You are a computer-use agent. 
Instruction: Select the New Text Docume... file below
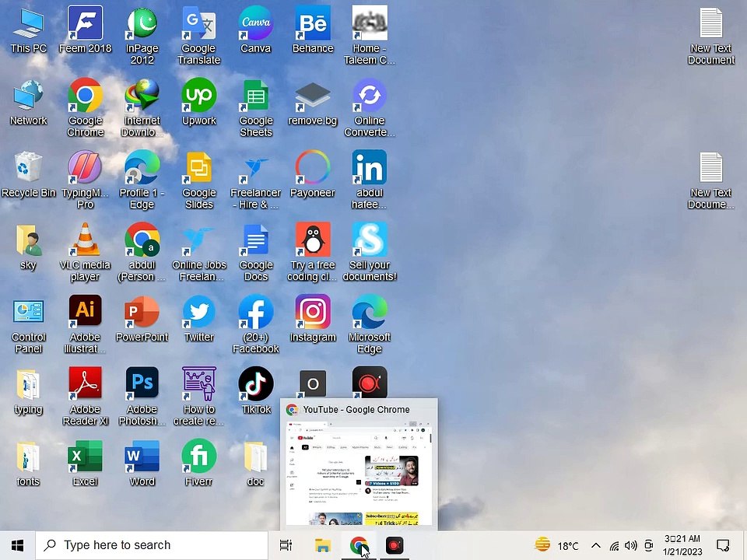click(x=710, y=181)
